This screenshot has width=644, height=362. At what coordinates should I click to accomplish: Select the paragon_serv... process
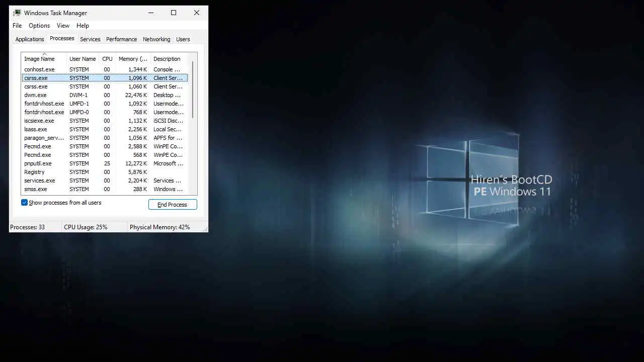[105, 138]
